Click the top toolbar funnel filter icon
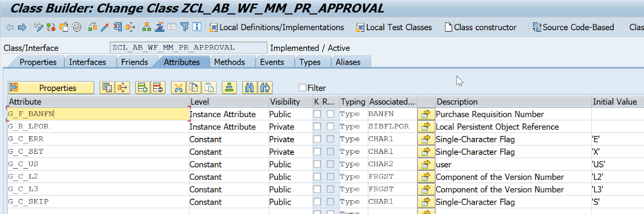 pyautogui.click(x=185, y=27)
